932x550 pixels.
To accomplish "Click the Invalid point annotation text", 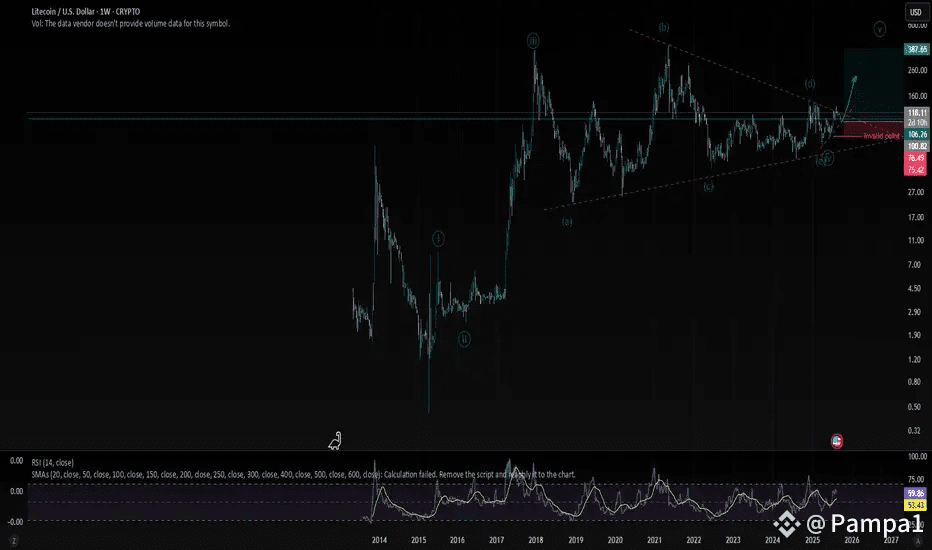I will (x=881, y=136).
